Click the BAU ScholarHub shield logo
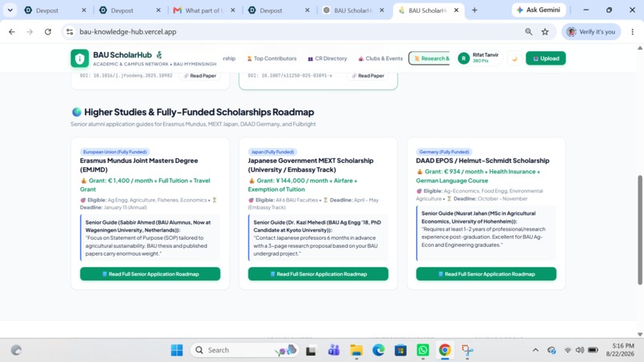 click(x=80, y=58)
